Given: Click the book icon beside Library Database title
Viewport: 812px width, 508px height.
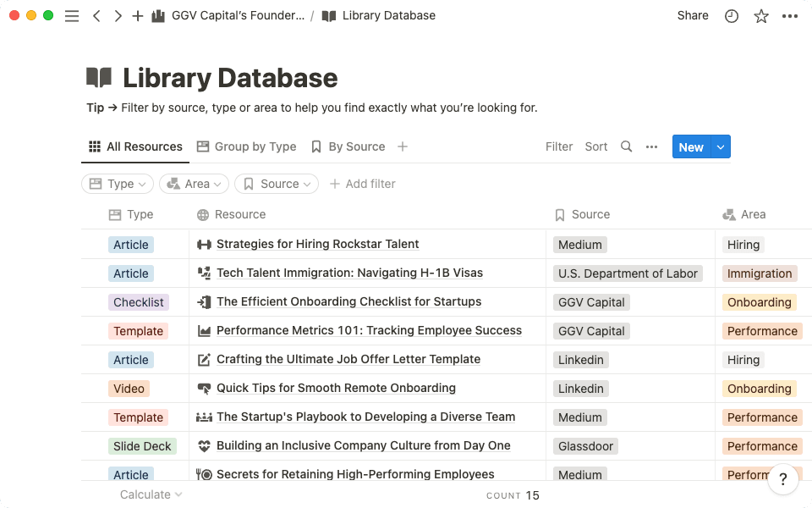Looking at the screenshot, I should pos(99,77).
